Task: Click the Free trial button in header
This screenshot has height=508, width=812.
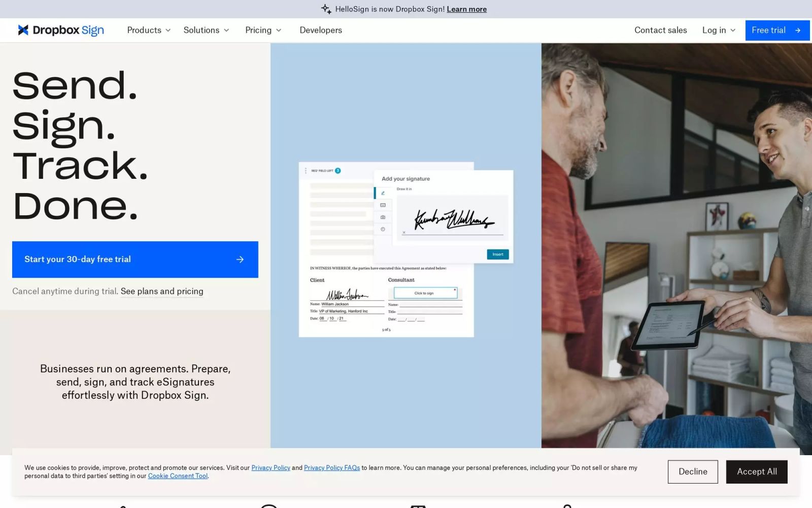Action: tap(777, 30)
